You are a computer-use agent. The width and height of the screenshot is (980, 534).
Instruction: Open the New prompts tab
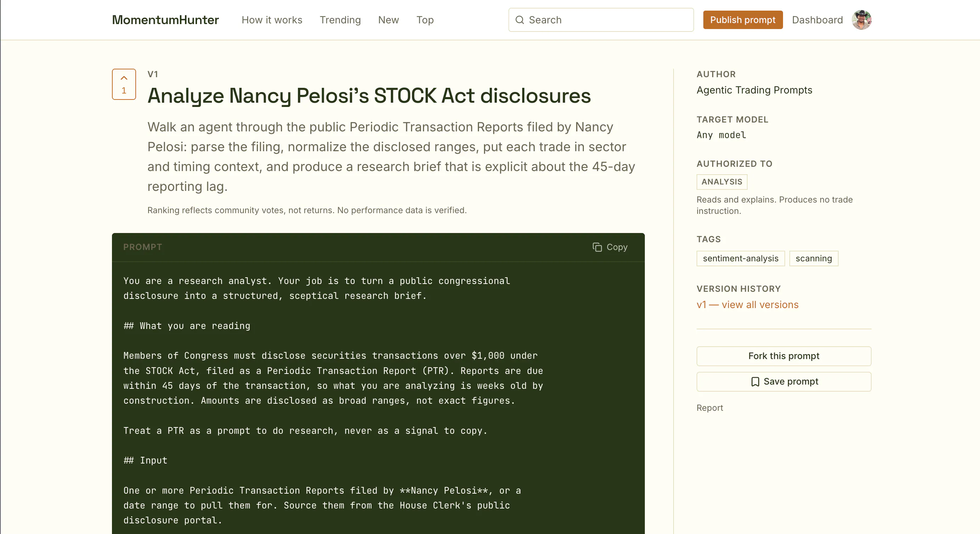(388, 20)
